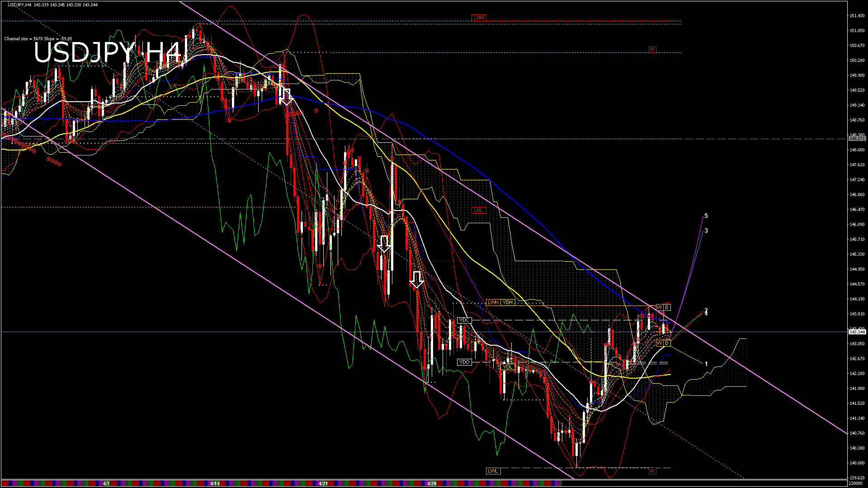
Task: Select the lower W box below price
Action: coord(660,343)
